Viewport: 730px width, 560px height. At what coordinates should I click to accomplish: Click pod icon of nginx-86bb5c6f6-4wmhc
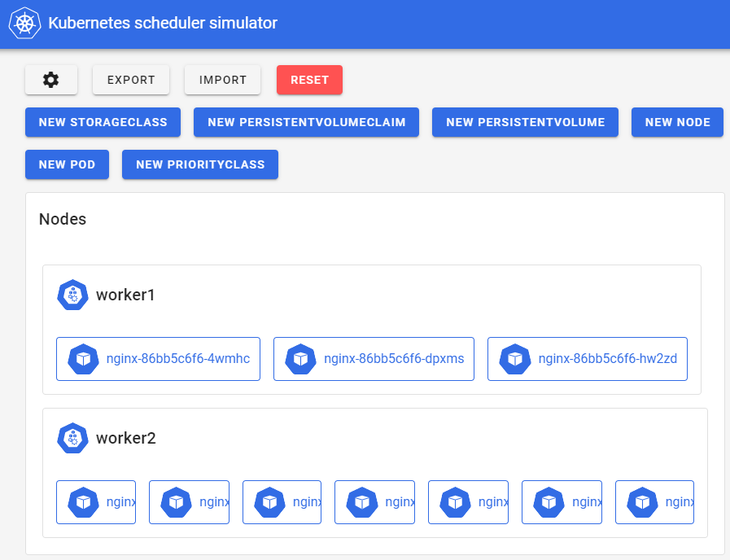[x=83, y=359]
